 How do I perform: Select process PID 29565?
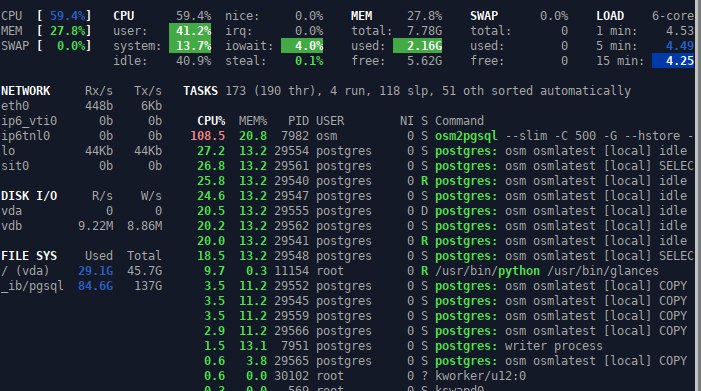(x=291, y=361)
